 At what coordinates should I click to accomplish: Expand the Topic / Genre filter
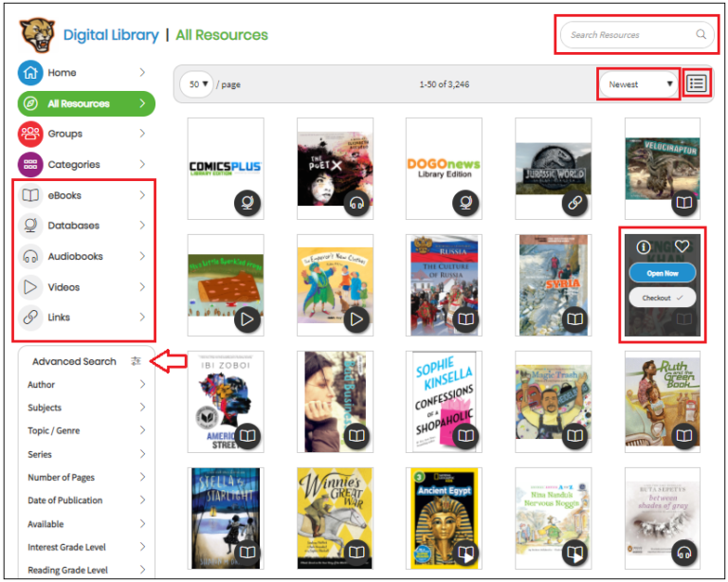(x=85, y=430)
